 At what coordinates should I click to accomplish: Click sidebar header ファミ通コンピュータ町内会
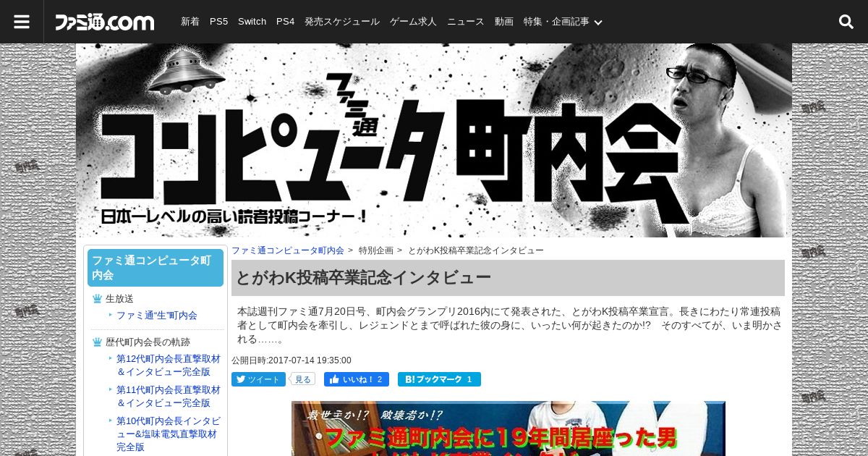point(156,268)
